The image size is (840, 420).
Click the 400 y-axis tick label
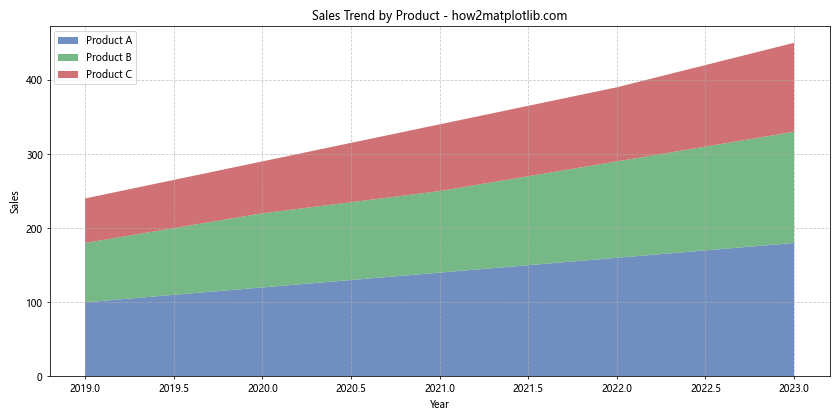click(34, 81)
